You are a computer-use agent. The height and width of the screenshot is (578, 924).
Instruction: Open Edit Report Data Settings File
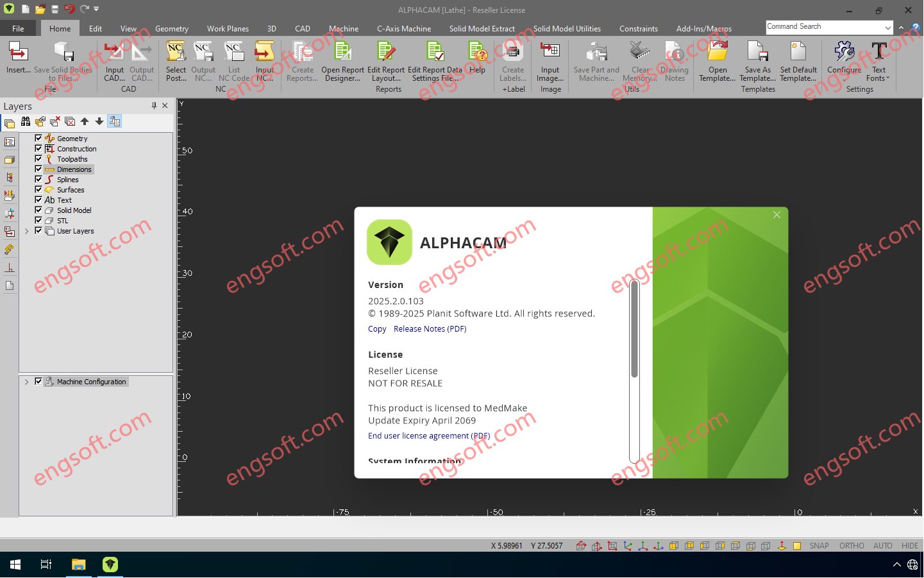click(x=435, y=62)
